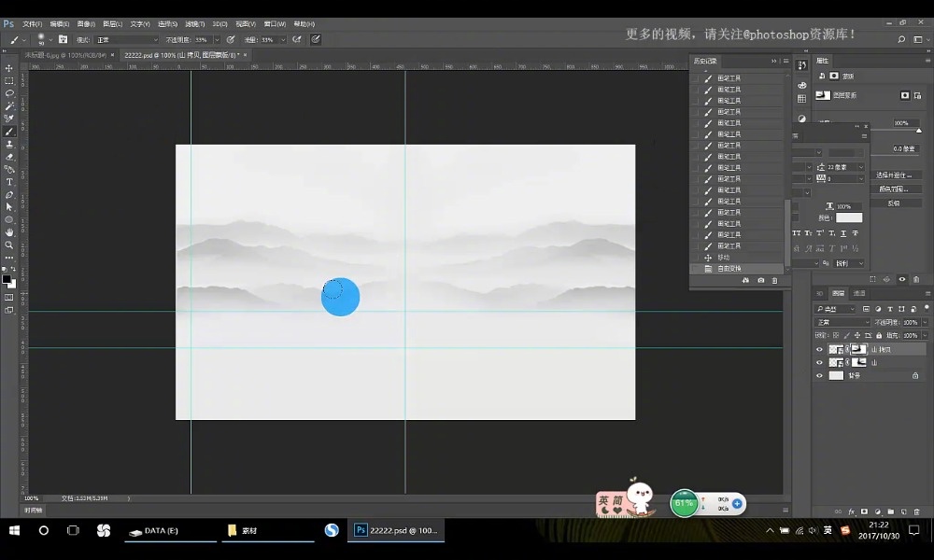Image resolution: width=934 pixels, height=560 pixels.
Task: Open the 窗口(W) menu
Action: pos(275,24)
